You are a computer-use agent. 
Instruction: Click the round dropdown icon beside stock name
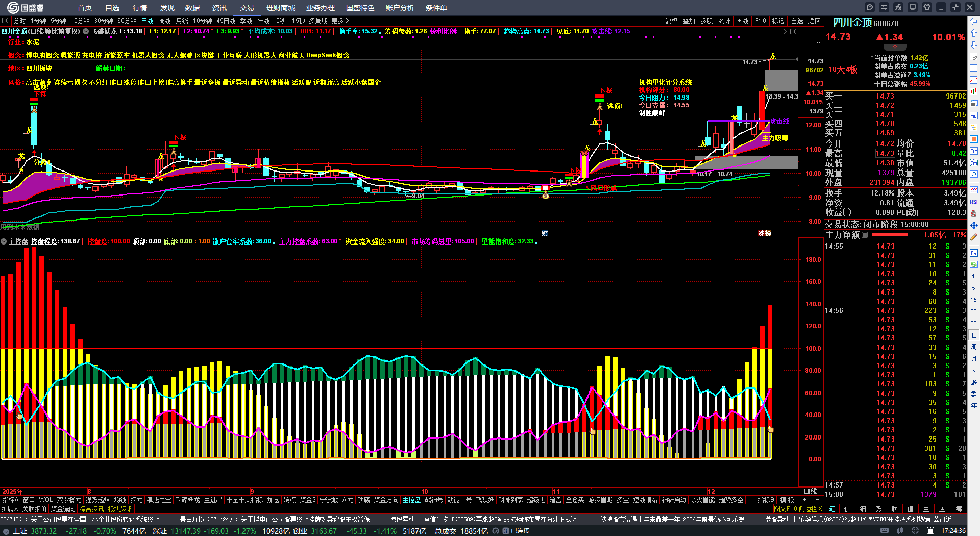tap(86, 31)
